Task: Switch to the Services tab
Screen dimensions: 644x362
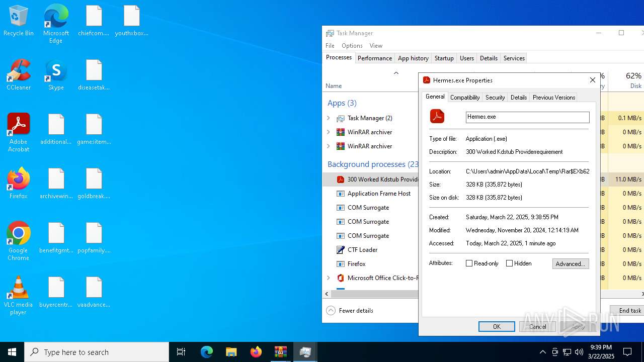Action: click(x=514, y=58)
